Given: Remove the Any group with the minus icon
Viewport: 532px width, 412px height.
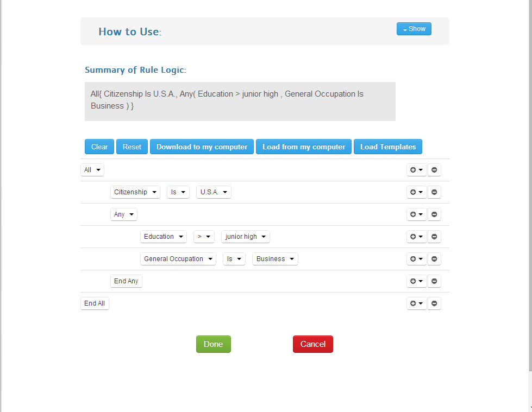Looking at the screenshot, I should click(x=434, y=214).
